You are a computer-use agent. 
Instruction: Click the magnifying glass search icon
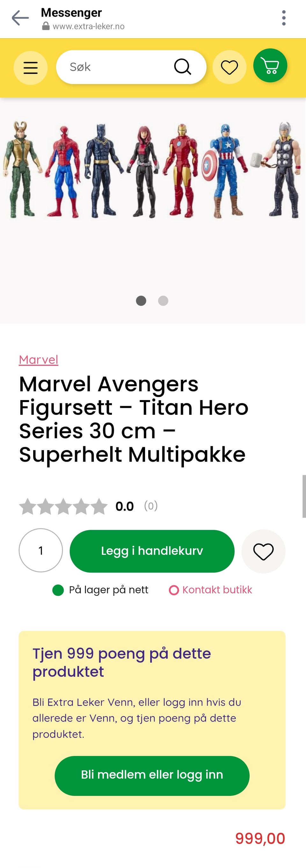[x=183, y=67]
